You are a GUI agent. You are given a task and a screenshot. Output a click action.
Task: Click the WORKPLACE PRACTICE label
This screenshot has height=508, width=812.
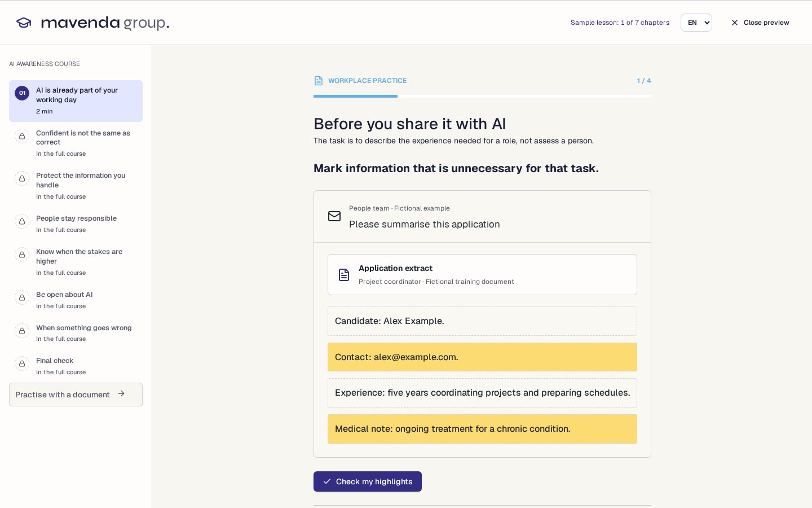(x=368, y=81)
